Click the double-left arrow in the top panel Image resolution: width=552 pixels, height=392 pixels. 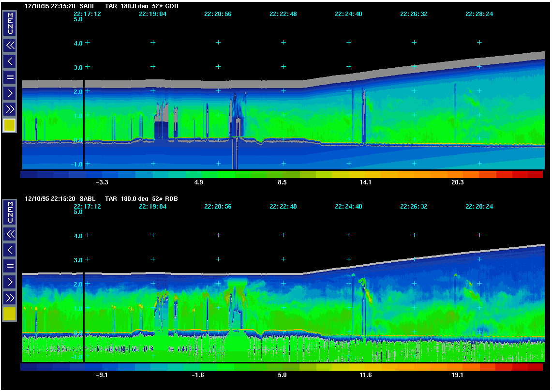click(10, 45)
